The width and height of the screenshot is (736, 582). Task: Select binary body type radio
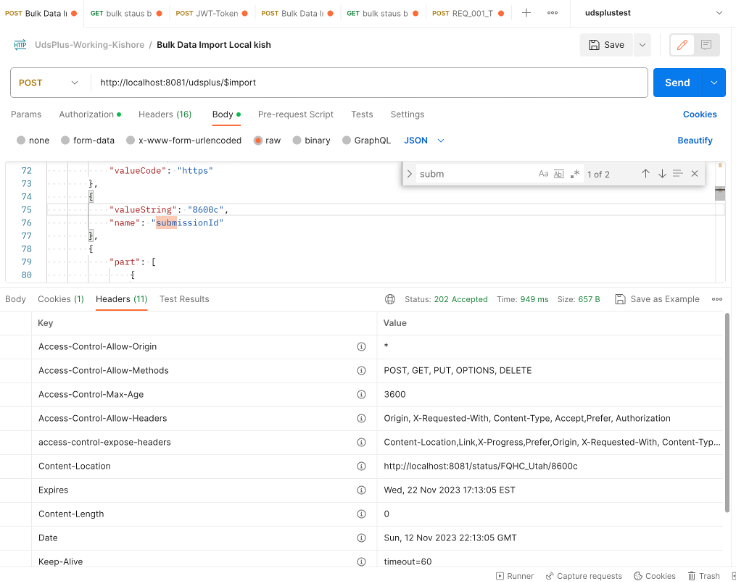(297, 140)
